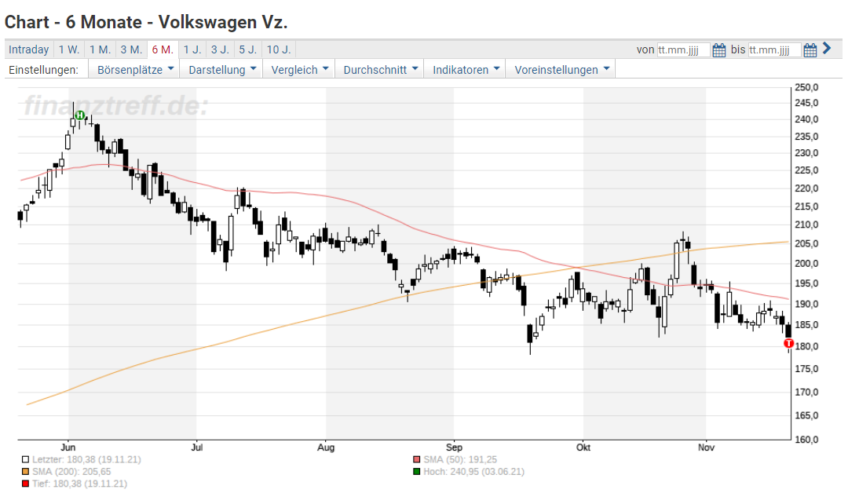
Task: Click the red T low marker
Action: (x=788, y=343)
